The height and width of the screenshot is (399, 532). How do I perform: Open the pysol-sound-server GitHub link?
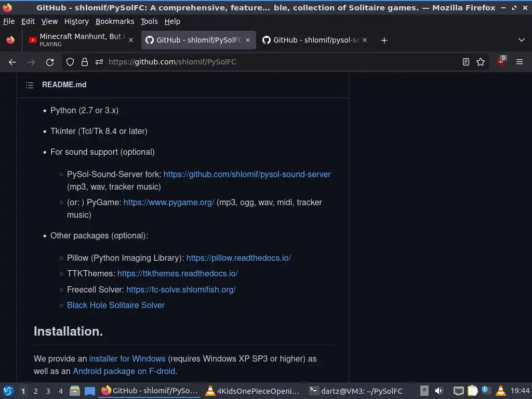point(247,175)
